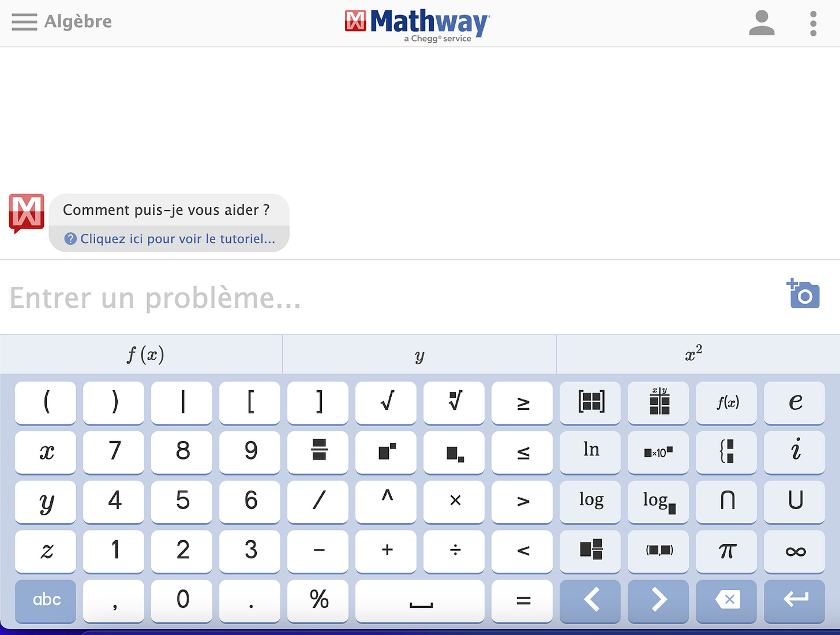The image size is (840, 635).
Task: Insert the union ∪ symbol
Action: point(794,502)
